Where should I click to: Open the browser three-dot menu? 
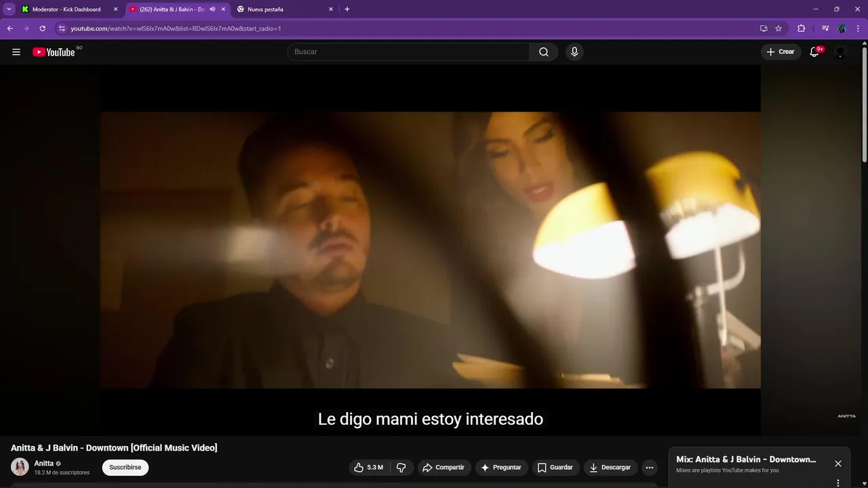[858, 28]
